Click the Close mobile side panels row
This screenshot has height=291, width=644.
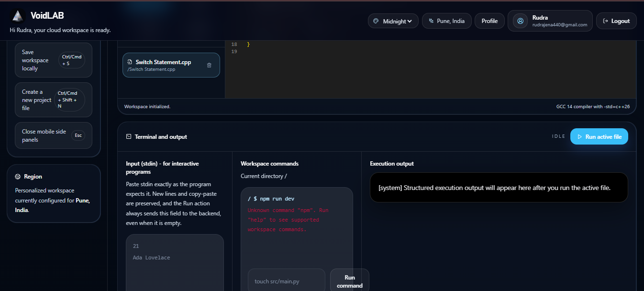54,135
